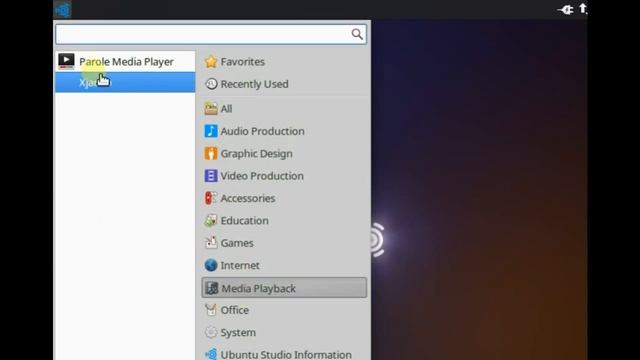Focus the application search field
This screenshot has height=360, width=640.
coord(211,34)
